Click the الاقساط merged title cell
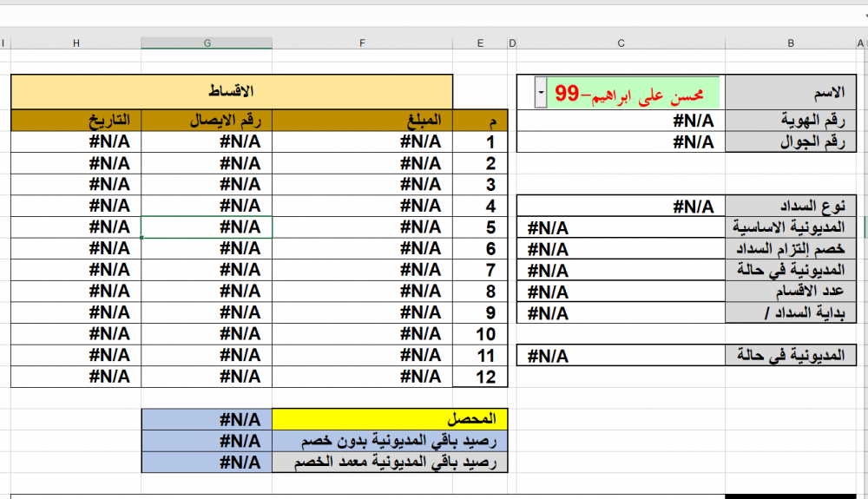Viewport: 868px width, 499px height. 232,92
